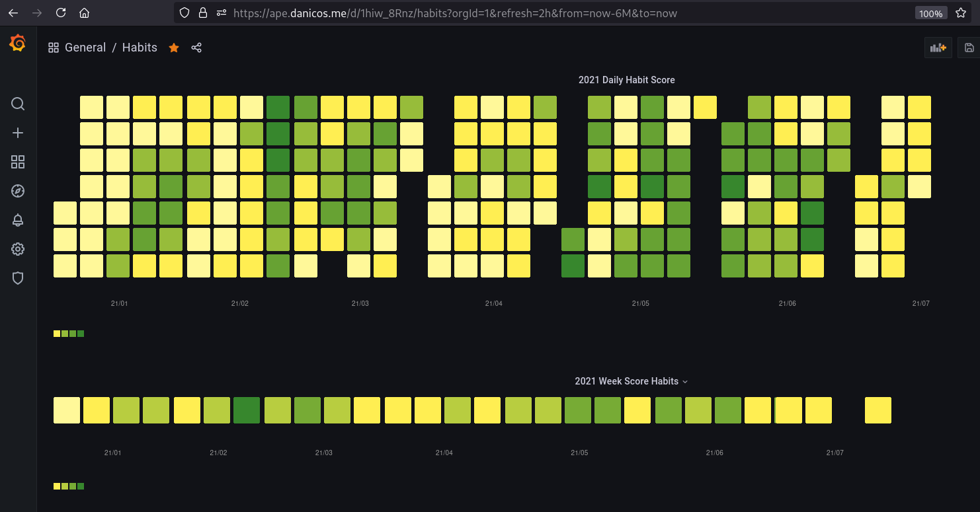Image resolution: width=980 pixels, height=512 pixels.
Task: Click the 21/02 label under weekly heatmap
Action: [218, 453]
